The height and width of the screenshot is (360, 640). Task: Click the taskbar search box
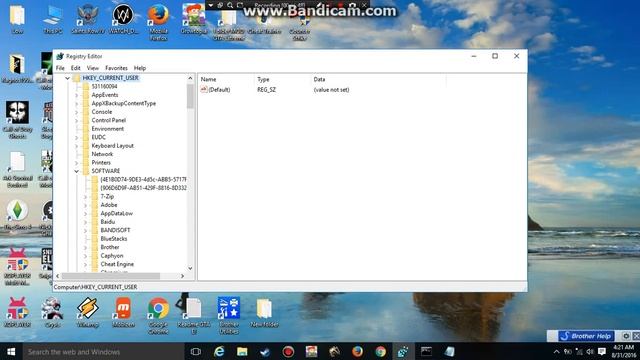(x=103, y=351)
